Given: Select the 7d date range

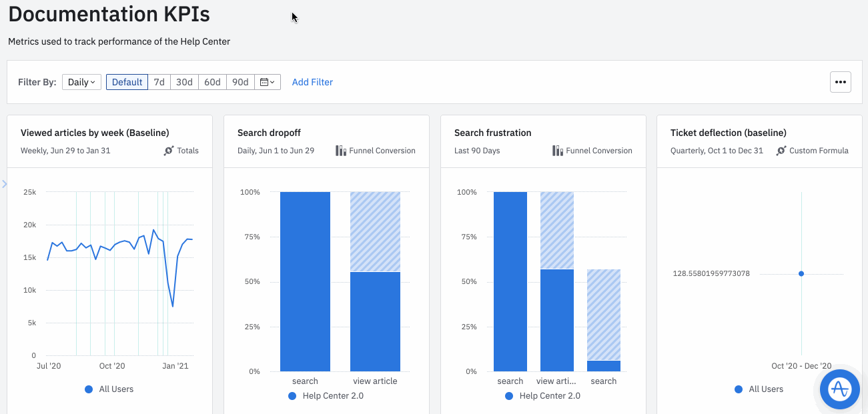Looking at the screenshot, I should 159,82.
